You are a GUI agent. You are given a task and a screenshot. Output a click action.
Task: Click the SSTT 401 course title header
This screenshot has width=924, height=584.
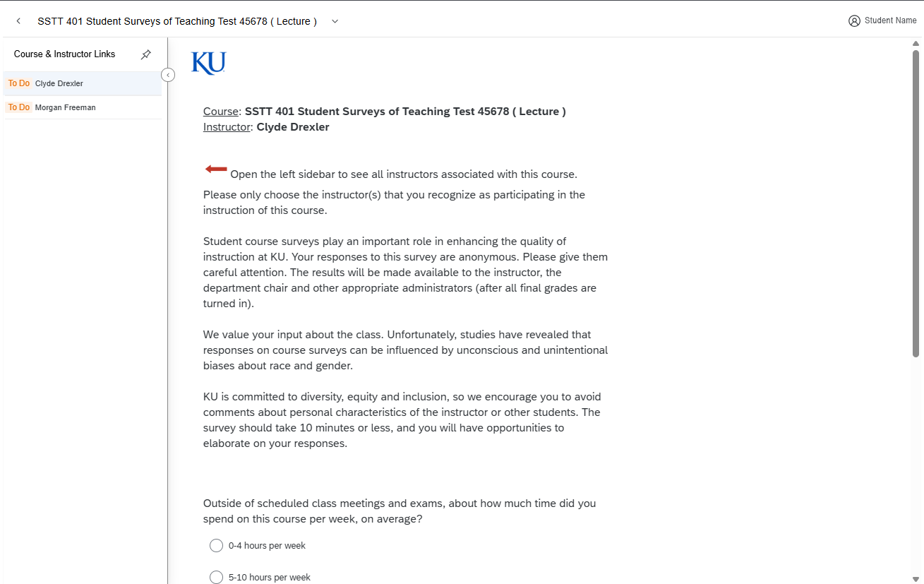click(177, 21)
